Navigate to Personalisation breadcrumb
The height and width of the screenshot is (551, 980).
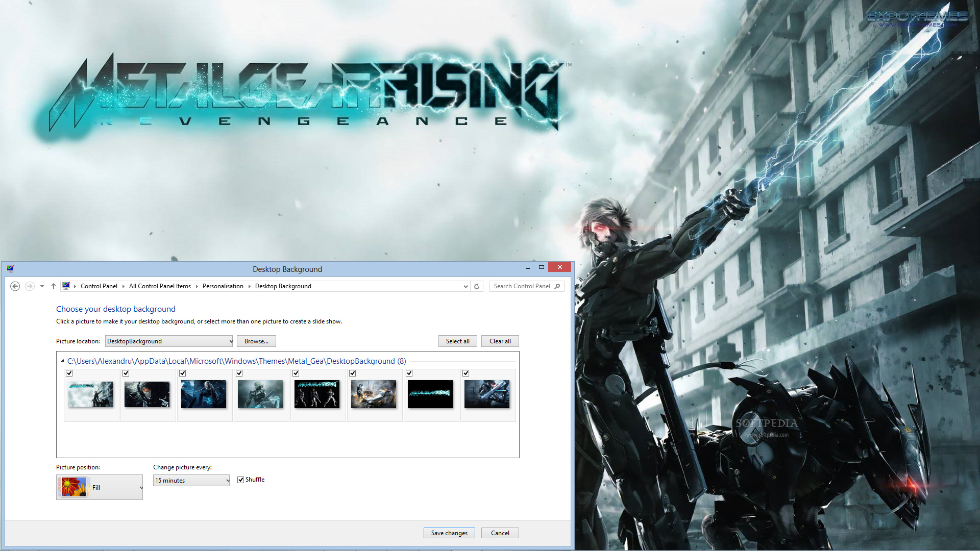(x=223, y=286)
